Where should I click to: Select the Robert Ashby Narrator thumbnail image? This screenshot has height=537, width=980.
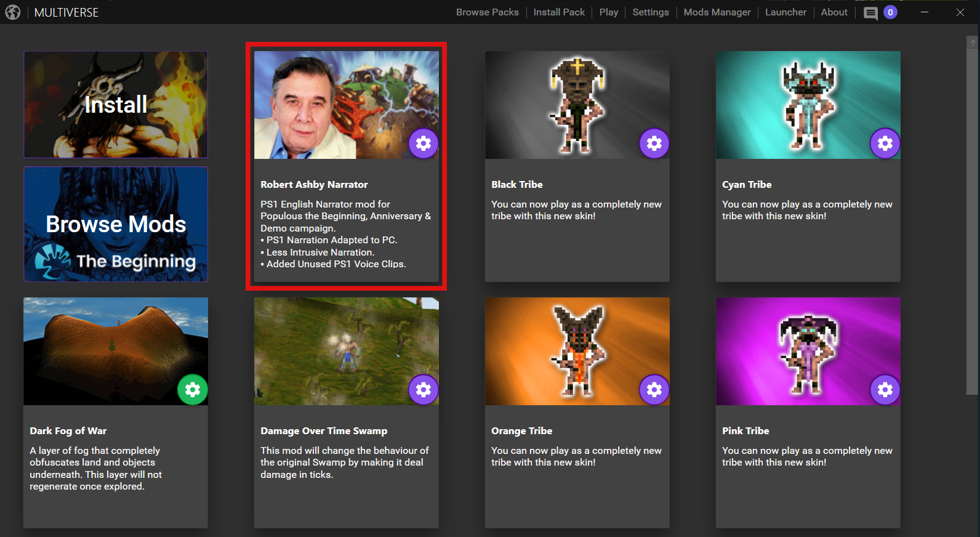347,105
